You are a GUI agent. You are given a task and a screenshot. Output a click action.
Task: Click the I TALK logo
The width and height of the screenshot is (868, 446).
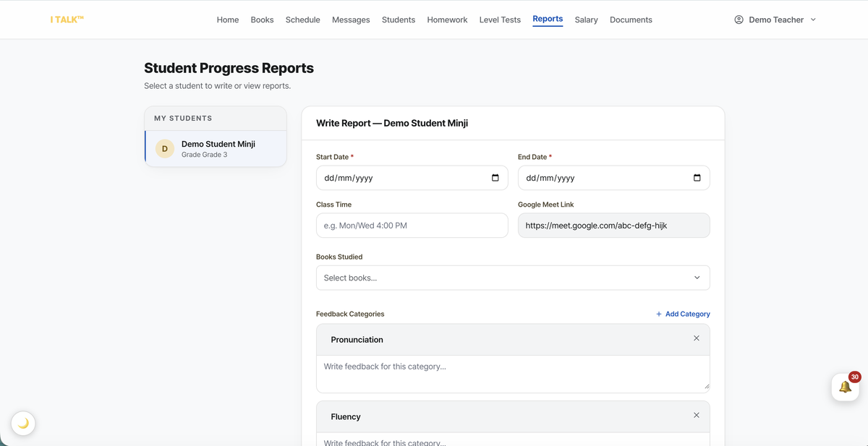pyautogui.click(x=67, y=20)
